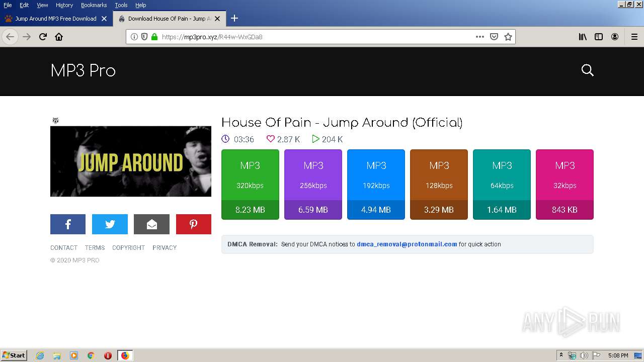Open Firefox account icon
The width and height of the screenshot is (644, 362).
(x=615, y=37)
